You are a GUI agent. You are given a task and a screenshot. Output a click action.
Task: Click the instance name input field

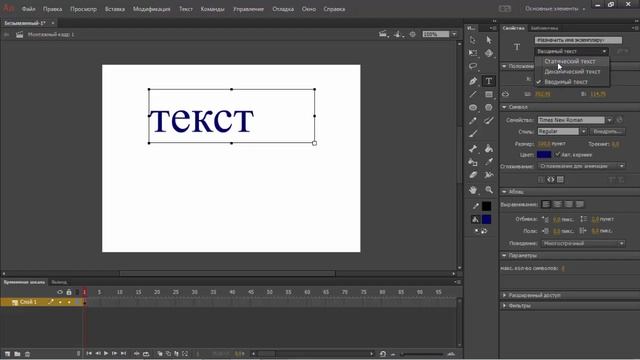[x=578, y=40]
